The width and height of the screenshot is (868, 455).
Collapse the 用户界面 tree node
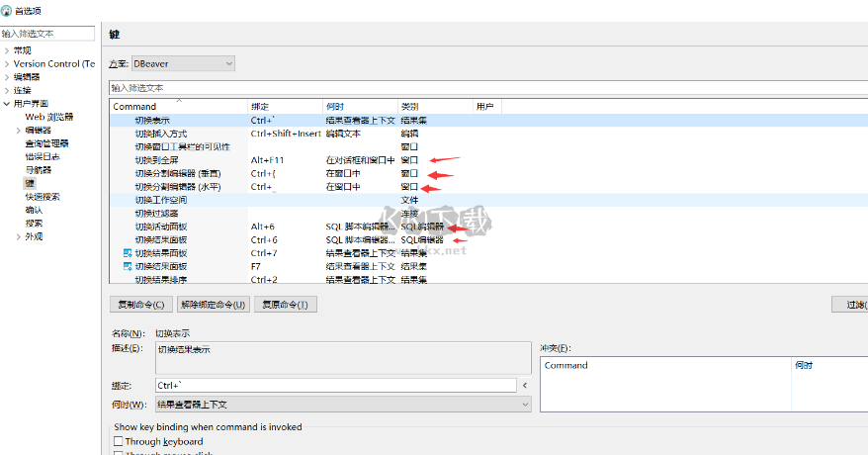point(7,104)
